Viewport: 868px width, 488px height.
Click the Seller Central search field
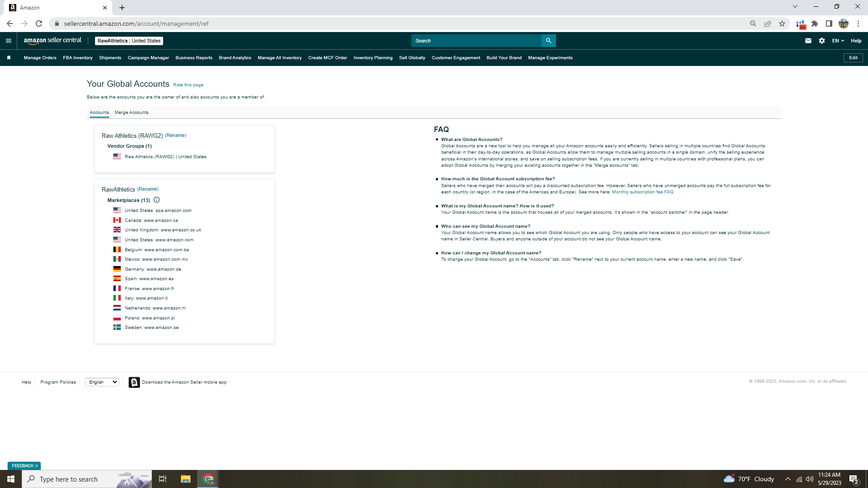(476, 41)
